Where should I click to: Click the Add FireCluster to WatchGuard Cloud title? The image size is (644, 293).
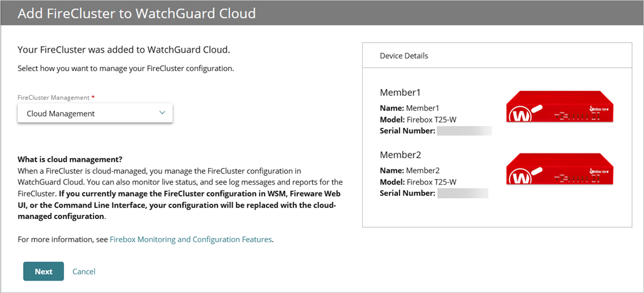pos(137,14)
